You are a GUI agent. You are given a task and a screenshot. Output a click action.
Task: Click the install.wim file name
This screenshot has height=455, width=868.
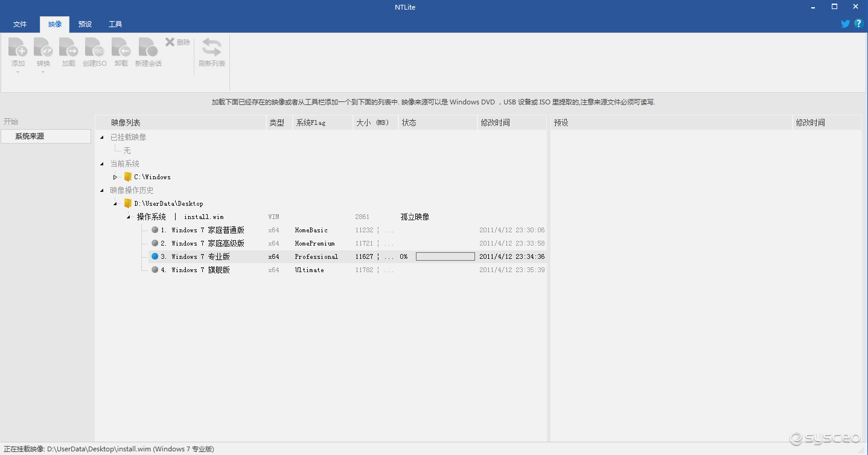[204, 217]
